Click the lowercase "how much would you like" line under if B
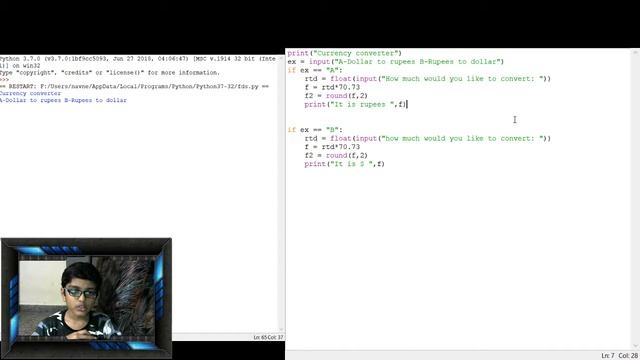The image size is (640, 360). tap(427, 138)
